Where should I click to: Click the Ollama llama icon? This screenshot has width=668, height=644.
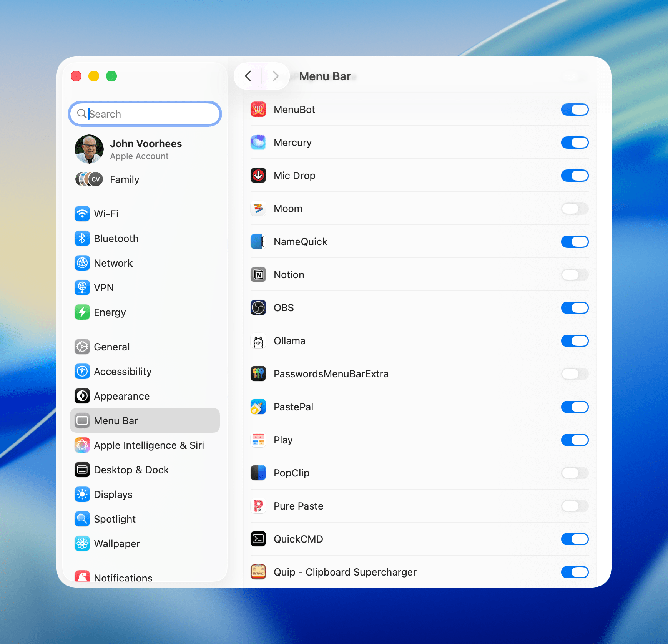[258, 341]
